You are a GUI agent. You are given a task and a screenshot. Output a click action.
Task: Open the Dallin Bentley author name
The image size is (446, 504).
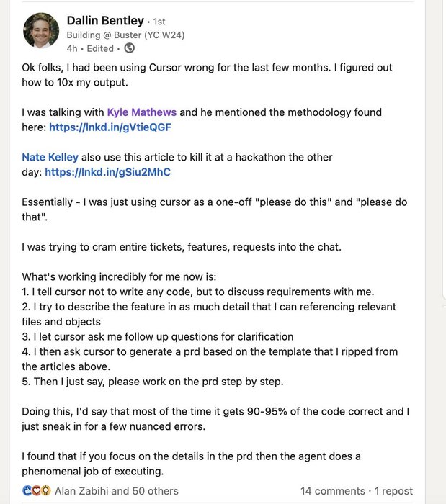(x=105, y=20)
